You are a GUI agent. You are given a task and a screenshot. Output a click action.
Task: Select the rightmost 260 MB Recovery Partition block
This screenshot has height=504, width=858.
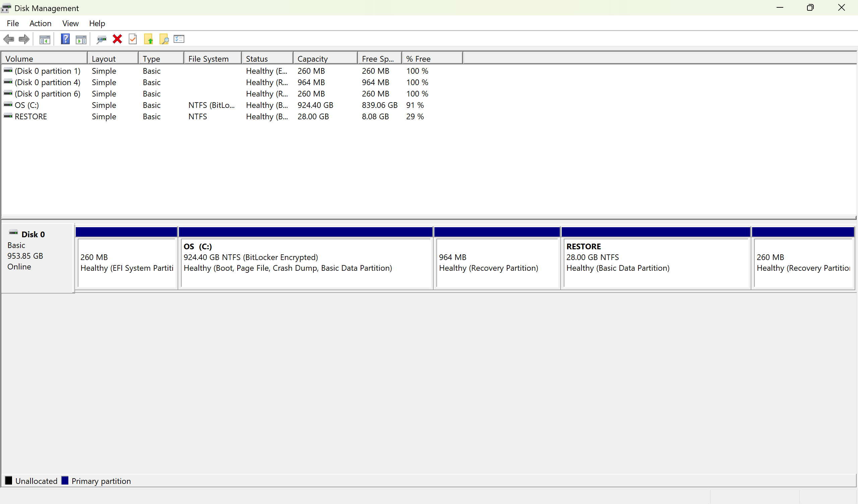[803, 258]
